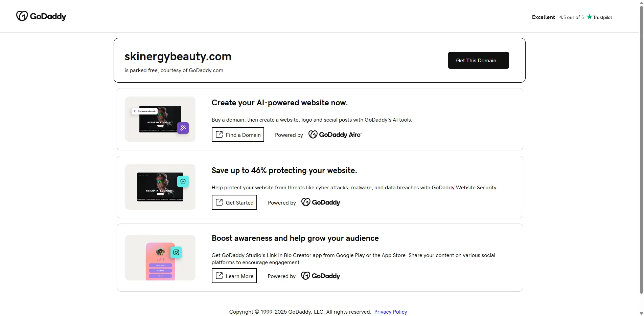Click the Trustpilot star icon

tap(590, 17)
